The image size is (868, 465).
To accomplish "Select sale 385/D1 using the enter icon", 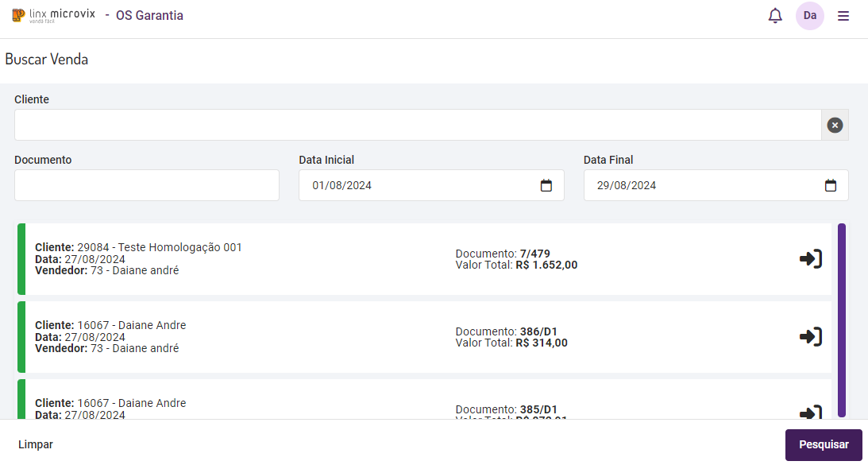I will pyautogui.click(x=810, y=413).
